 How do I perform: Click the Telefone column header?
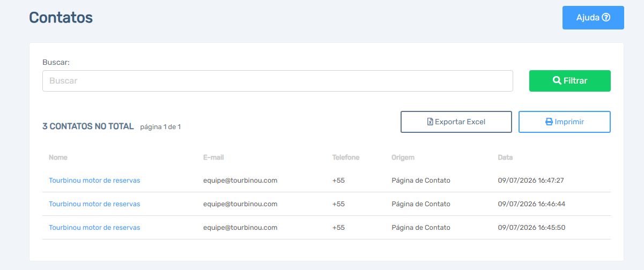click(x=346, y=157)
